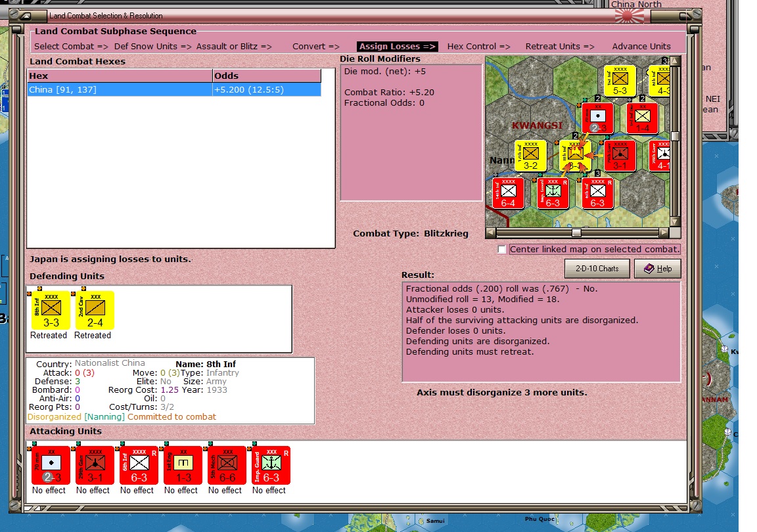Select the 2nd Cav 2-4 defending unit counter
Image resolution: width=757 pixels, height=532 pixels.
94,311
